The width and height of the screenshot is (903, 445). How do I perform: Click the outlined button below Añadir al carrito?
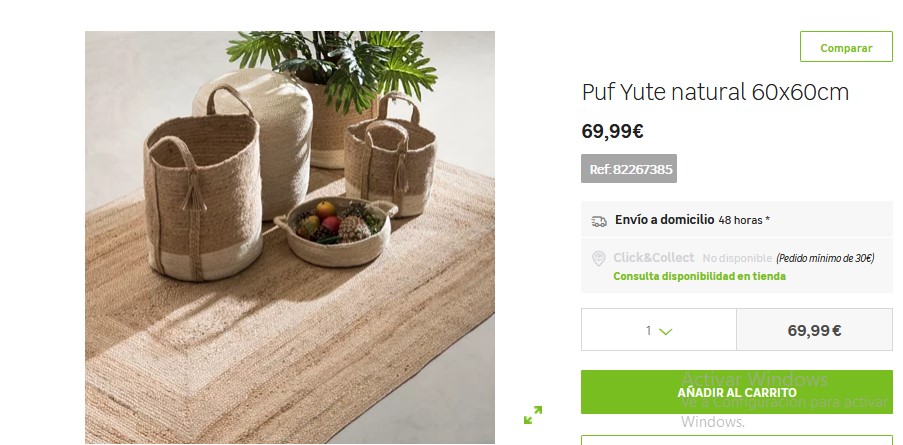pos(737,440)
